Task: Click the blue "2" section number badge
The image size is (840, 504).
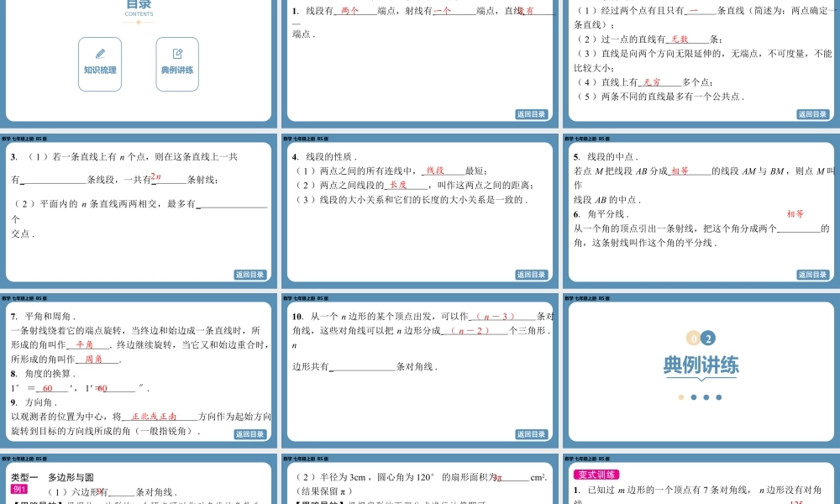Action: pyautogui.click(x=708, y=338)
